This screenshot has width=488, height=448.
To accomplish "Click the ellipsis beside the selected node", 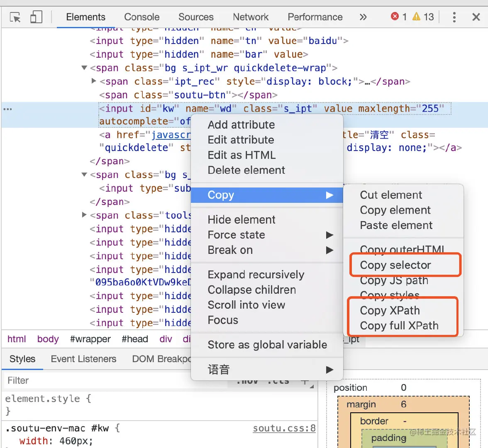I will pyautogui.click(x=7, y=109).
